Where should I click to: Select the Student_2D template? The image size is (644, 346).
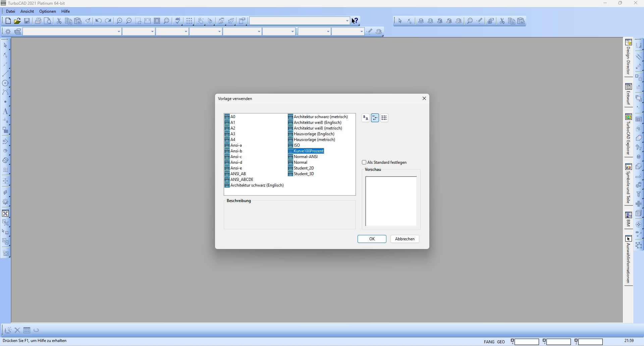pyautogui.click(x=301, y=168)
